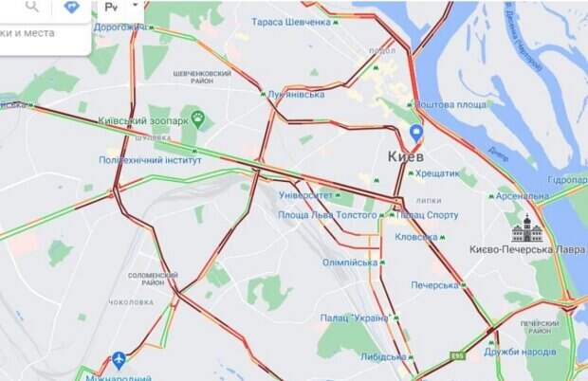Open directions with the blue diamond icon

(x=71, y=7)
